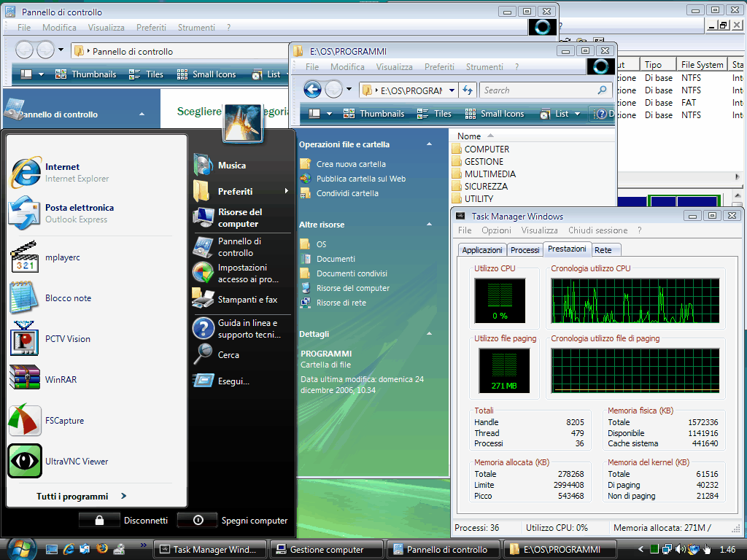Switch to Small Icons in PROGRAMMI window
The height and width of the screenshot is (560, 747).
coord(495,113)
